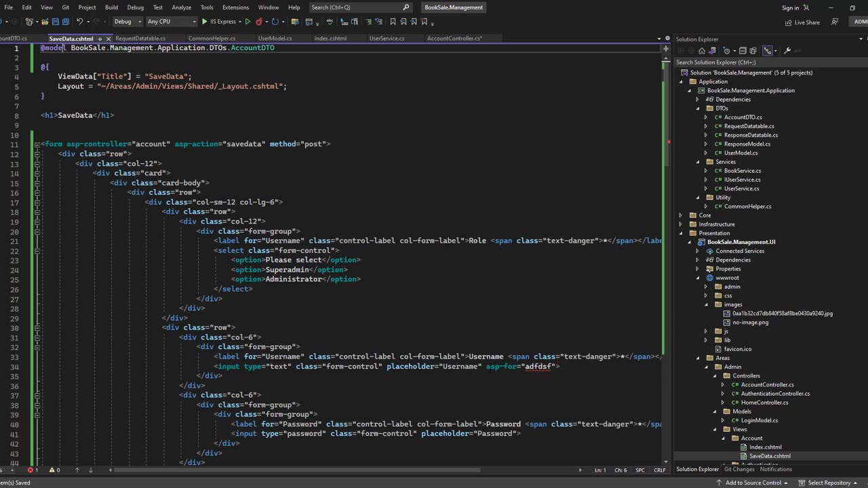Pin the SaveData.cshtml tab
868x488 pixels.
click(x=100, y=39)
